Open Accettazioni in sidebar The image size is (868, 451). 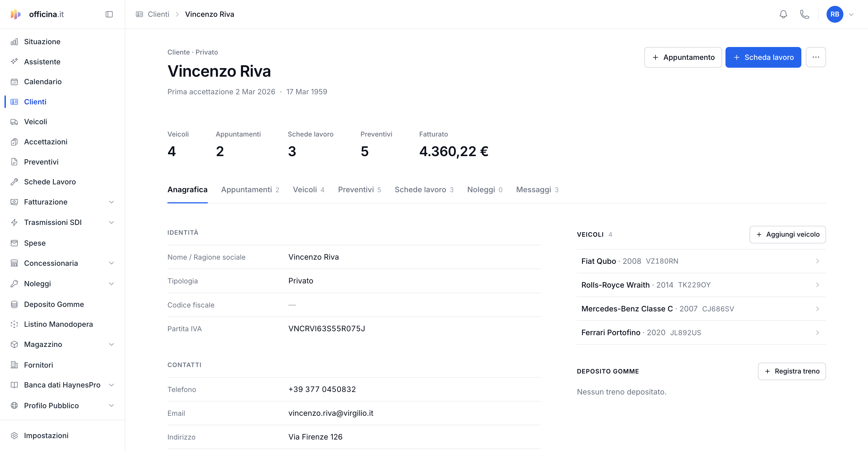pyautogui.click(x=62, y=142)
